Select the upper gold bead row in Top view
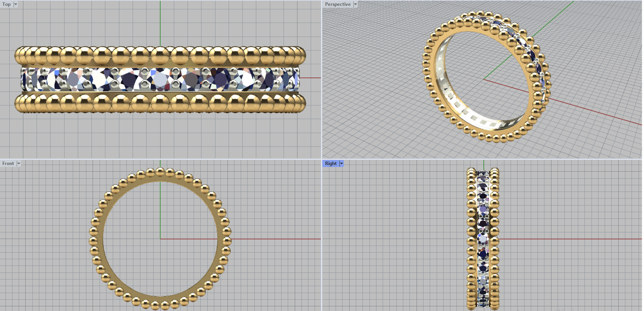Viewport: 644px width, 311px height. pyautogui.click(x=160, y=56)
